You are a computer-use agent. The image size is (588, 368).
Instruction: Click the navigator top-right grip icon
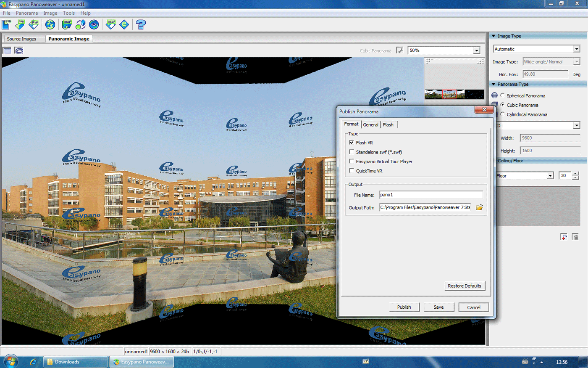coord(480,61)
